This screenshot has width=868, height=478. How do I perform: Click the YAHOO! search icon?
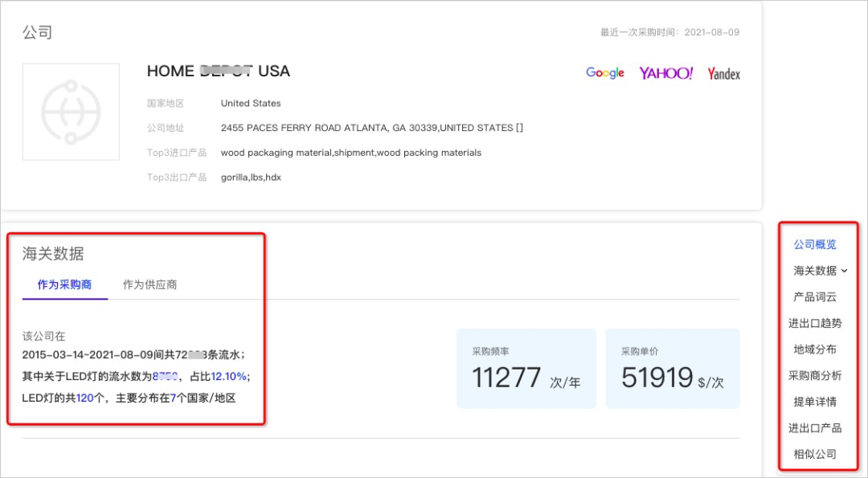666,72
